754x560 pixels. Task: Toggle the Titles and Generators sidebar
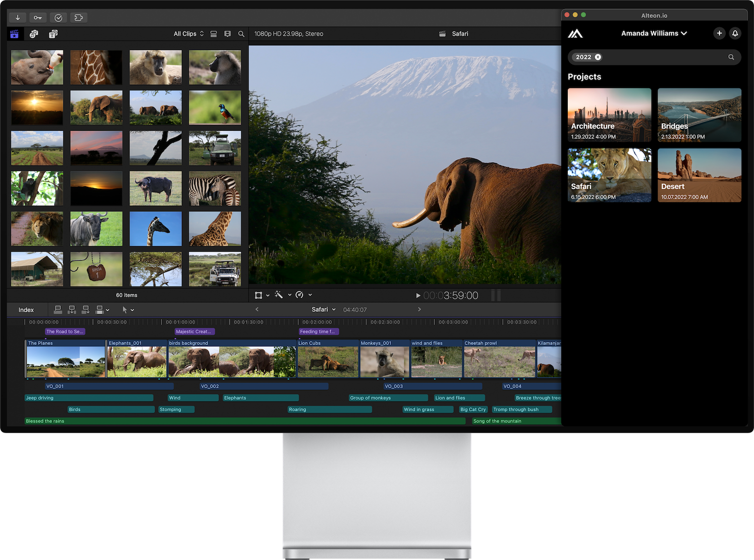(53, 34)
